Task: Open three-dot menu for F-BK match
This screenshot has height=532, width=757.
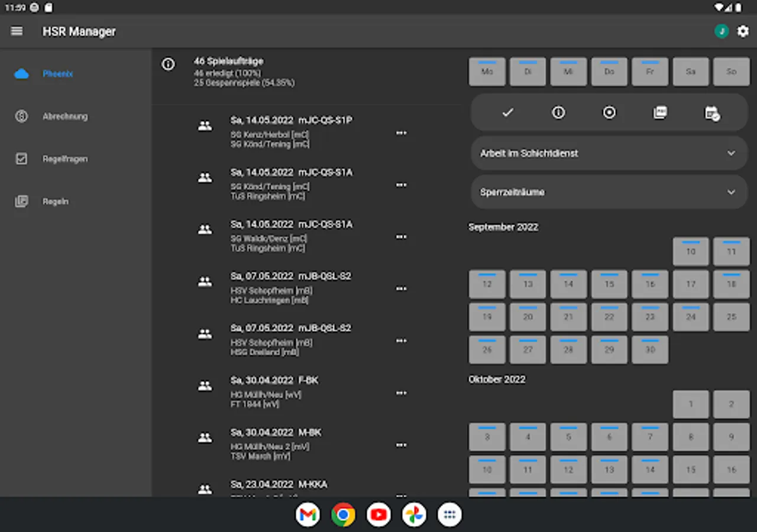Action: tap(401, 393)
